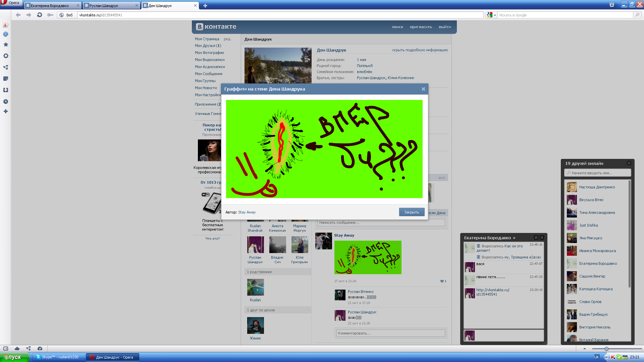Viewport: 644px width, 362px height.
Task: Click the hometown link ПопільнЯ
Action: 365,66
